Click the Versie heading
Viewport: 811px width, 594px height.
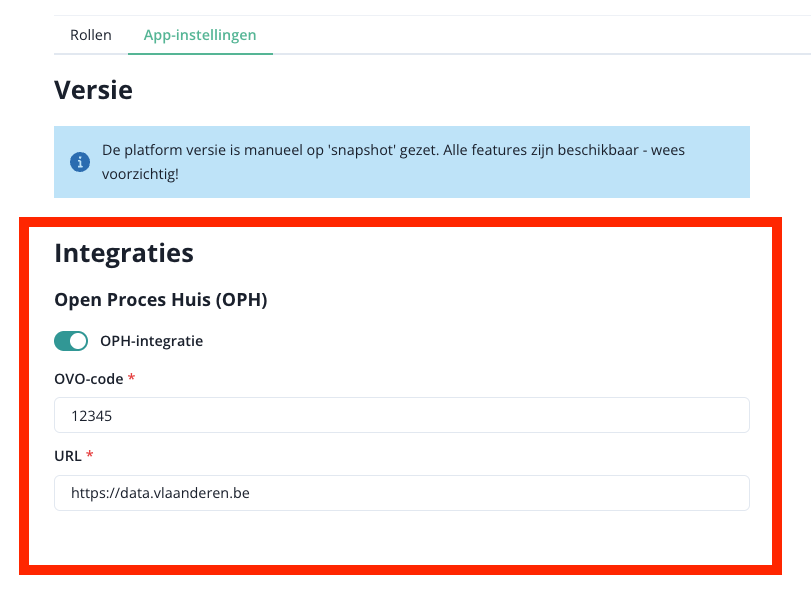pyautogui.click(x=93, y=90)
